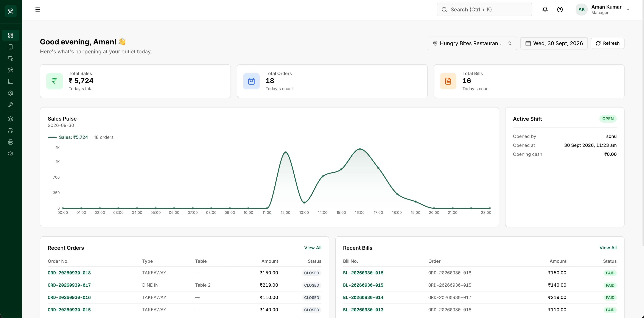Click the ₹140.00 amount in Recent Bills
644x318 pixels.
557,285
